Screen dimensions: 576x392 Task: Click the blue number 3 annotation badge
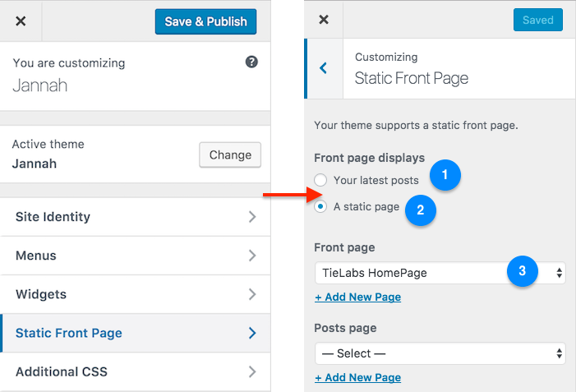point(523,271)
